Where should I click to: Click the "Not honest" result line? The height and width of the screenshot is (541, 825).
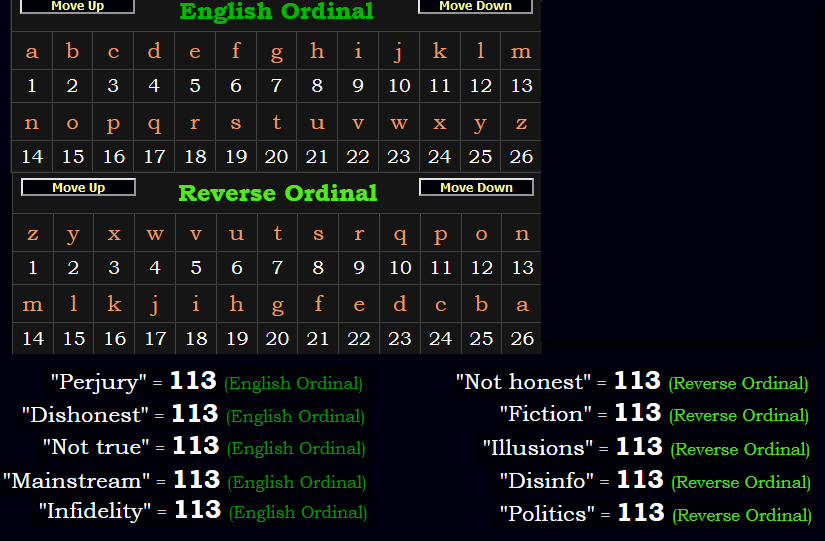pos(632,382)
